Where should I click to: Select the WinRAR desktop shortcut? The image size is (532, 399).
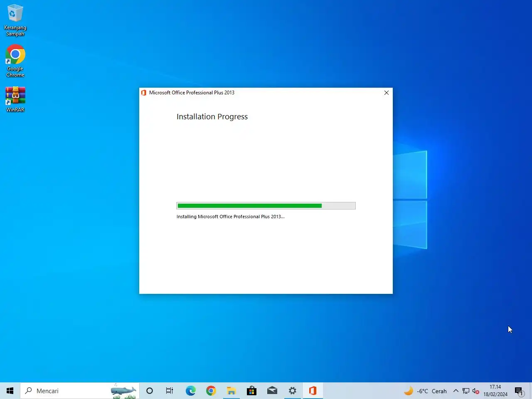point(15,99)
